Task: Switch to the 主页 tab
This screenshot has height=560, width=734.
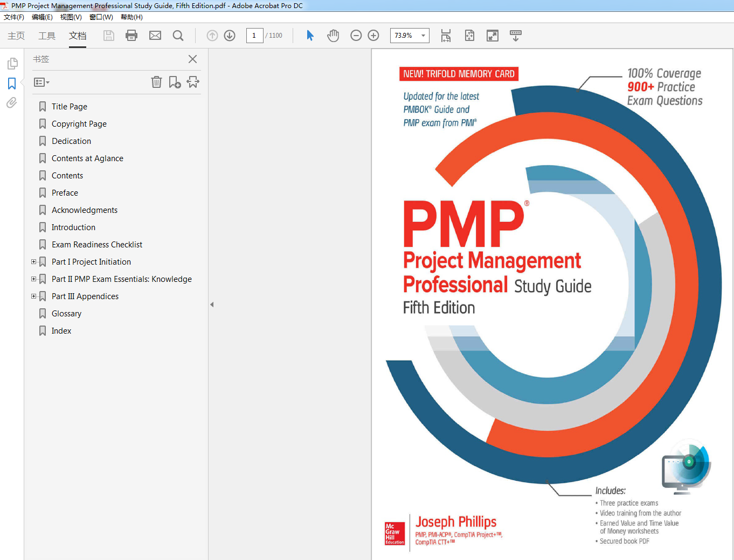Action: pos(16,36)
